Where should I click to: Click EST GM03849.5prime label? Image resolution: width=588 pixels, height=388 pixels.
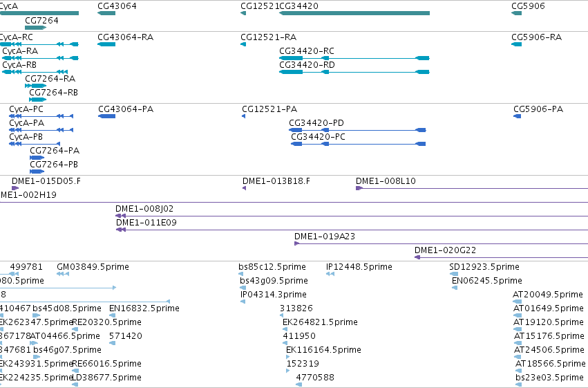pos(93,267)
